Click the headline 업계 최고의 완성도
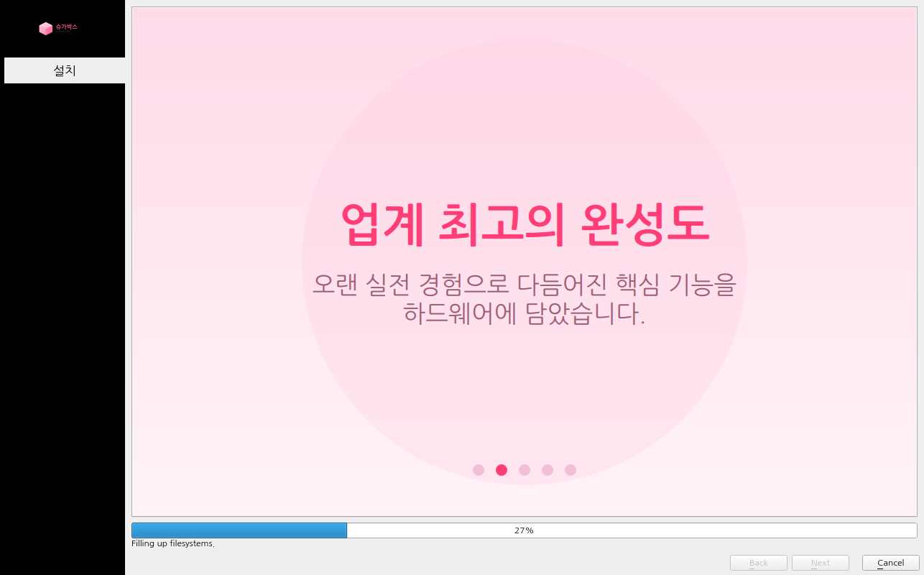The height and width of the screenshot is (575, 924). [525, 224]
